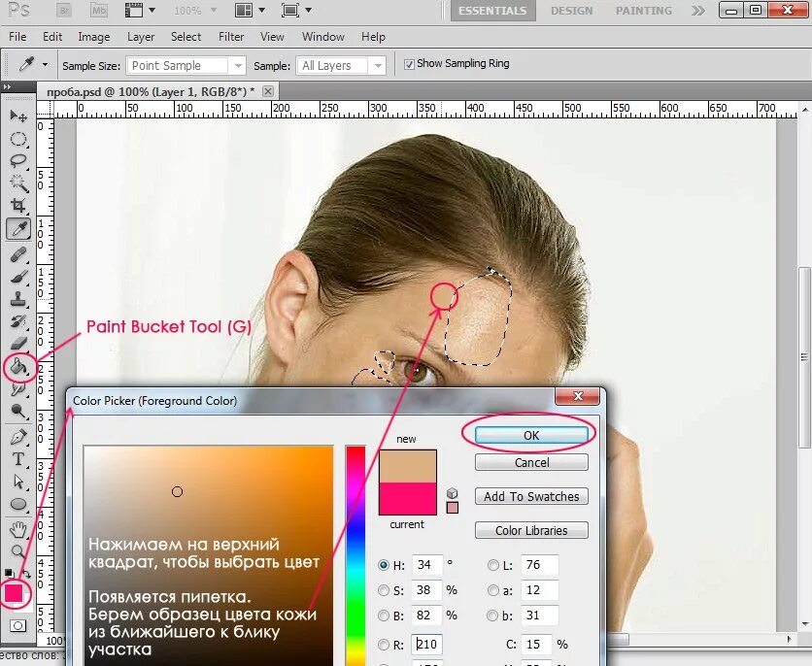Image resolution: width=812 pixels, height=666 pixels.
Task: Switch to ESSENTIALS workspace
Action: [492, 11]
